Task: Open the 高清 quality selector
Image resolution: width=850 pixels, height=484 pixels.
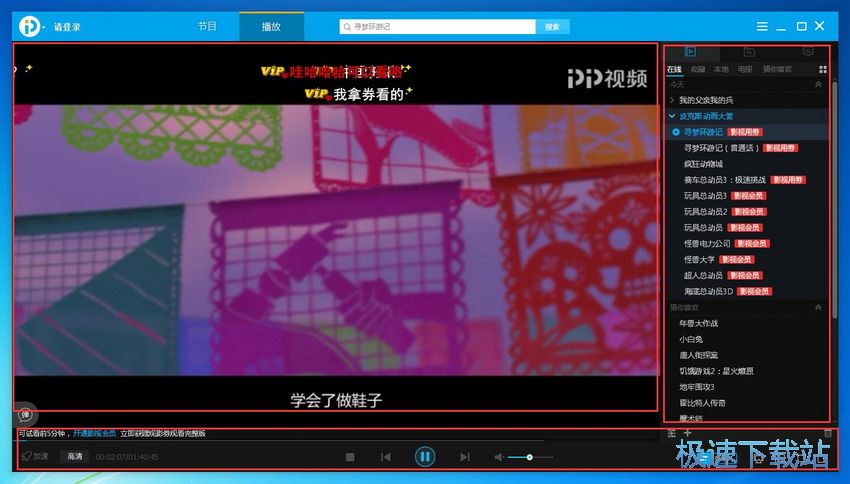Action: (74, 456)
